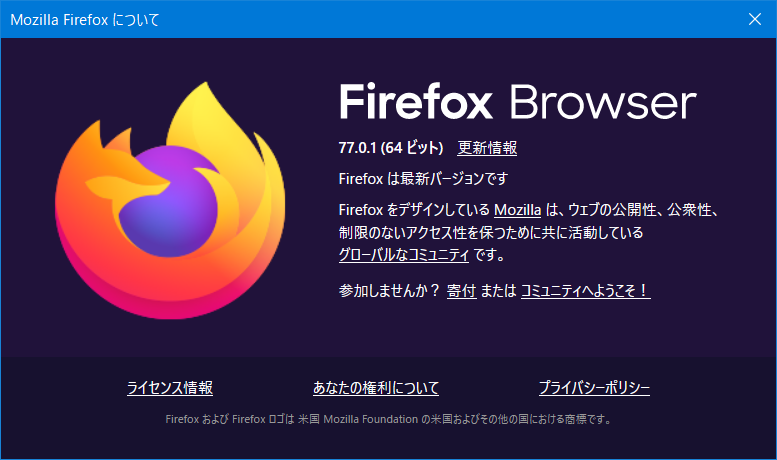
Task: Click the Mozilla Foundation trademark notice text
Action: click(388, 419)
